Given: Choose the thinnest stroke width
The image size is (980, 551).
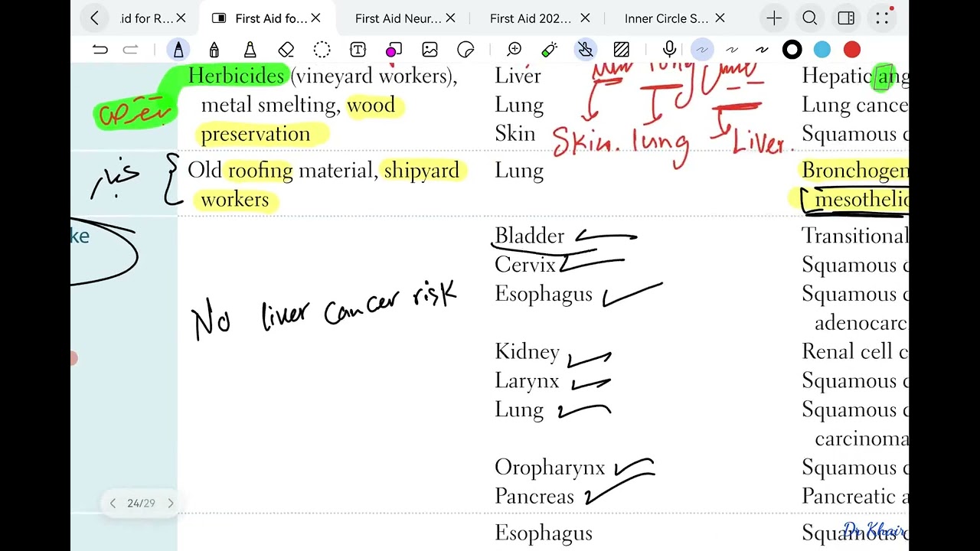Looking at the screenshot, I should [702, 50].
